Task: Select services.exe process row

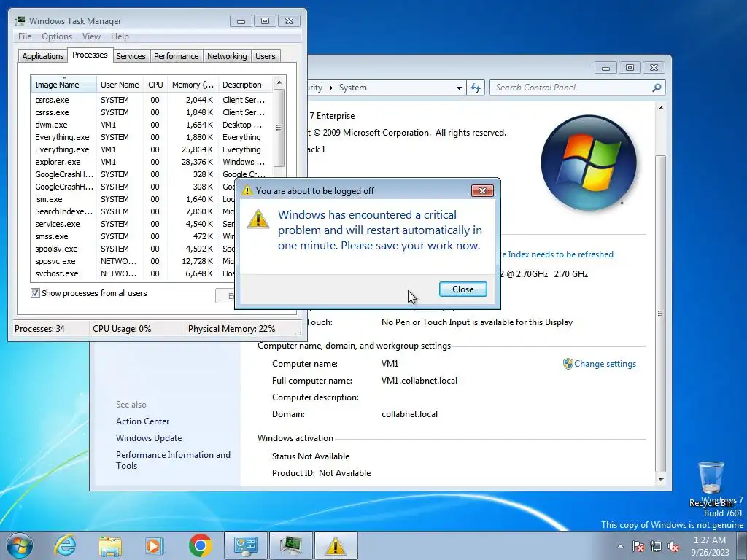Action: (133, 224)
